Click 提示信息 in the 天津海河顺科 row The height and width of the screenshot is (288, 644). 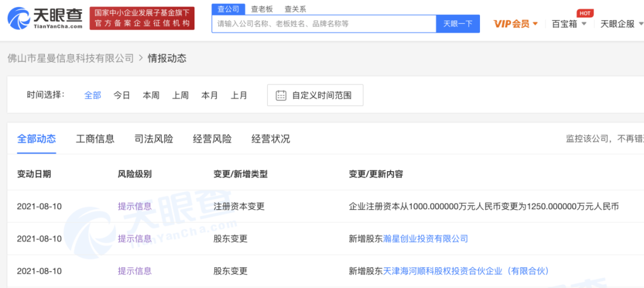[135, 271]
